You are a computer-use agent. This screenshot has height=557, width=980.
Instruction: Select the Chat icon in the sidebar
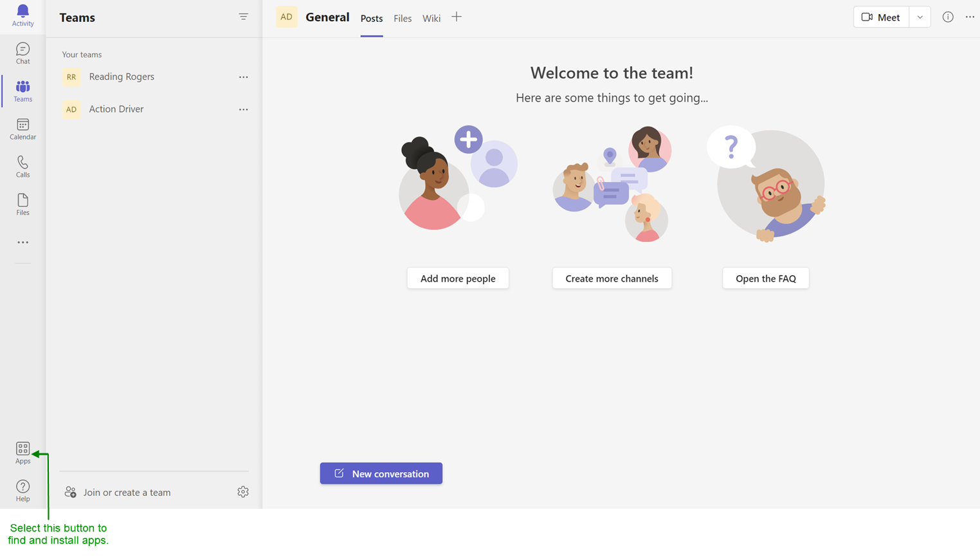click(23, 53)
